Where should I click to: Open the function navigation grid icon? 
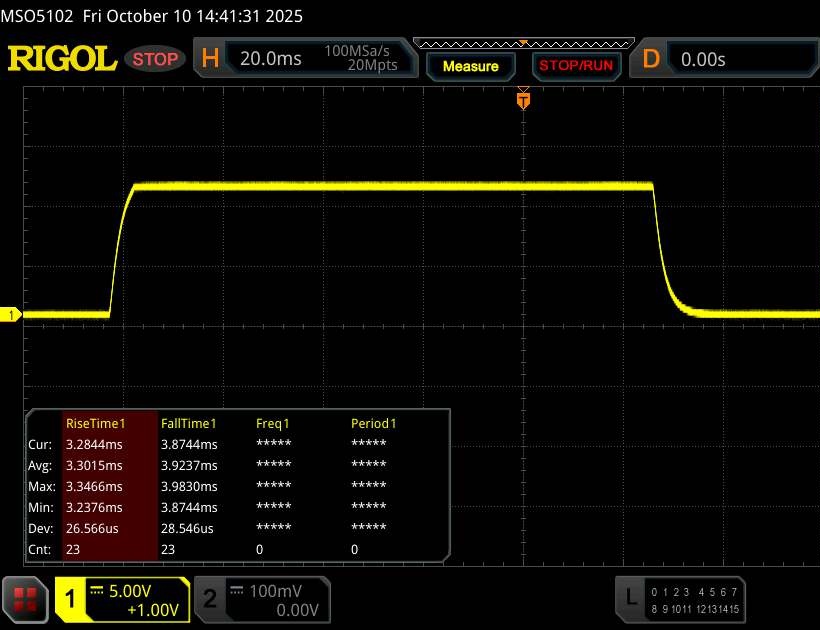(x=26, y=598)
